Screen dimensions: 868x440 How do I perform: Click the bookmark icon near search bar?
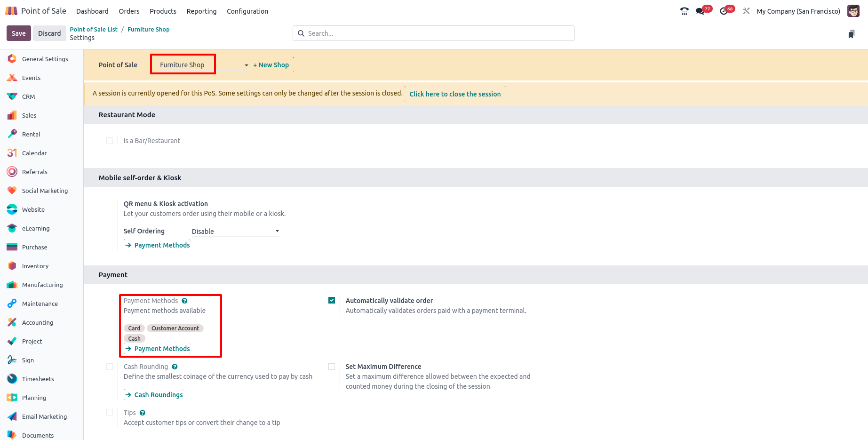coord(852,34)
